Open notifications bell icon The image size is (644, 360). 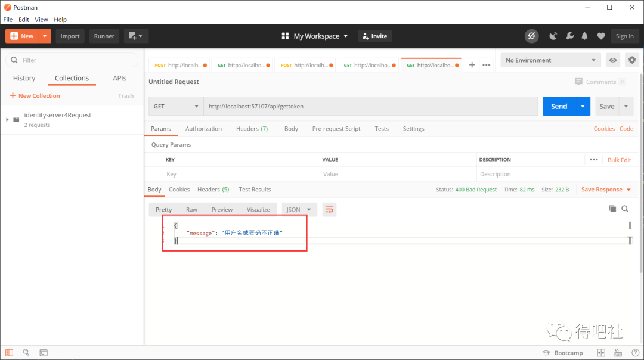coord(584,36)
